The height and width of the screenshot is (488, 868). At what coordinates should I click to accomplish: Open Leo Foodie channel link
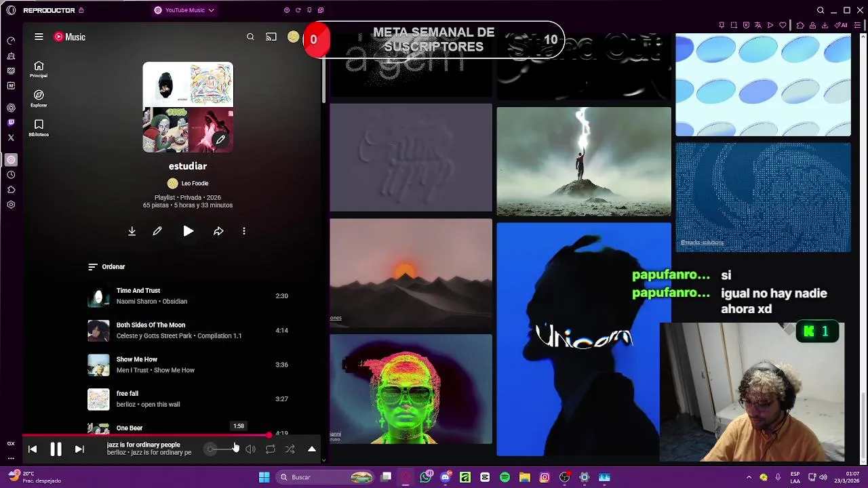188,183
